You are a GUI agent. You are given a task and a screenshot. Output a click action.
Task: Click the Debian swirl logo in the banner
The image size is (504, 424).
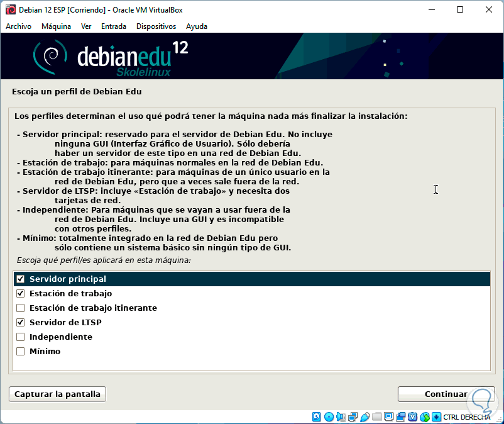tap(50, 57)
